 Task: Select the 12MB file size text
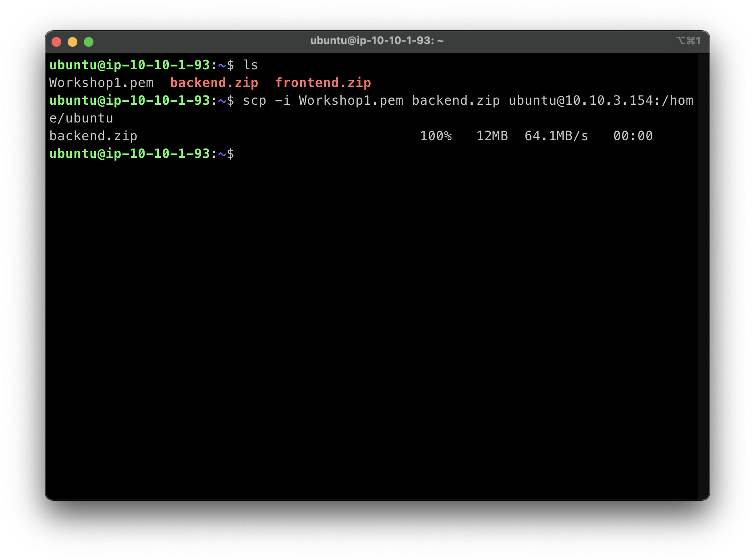tap(491, 136)
